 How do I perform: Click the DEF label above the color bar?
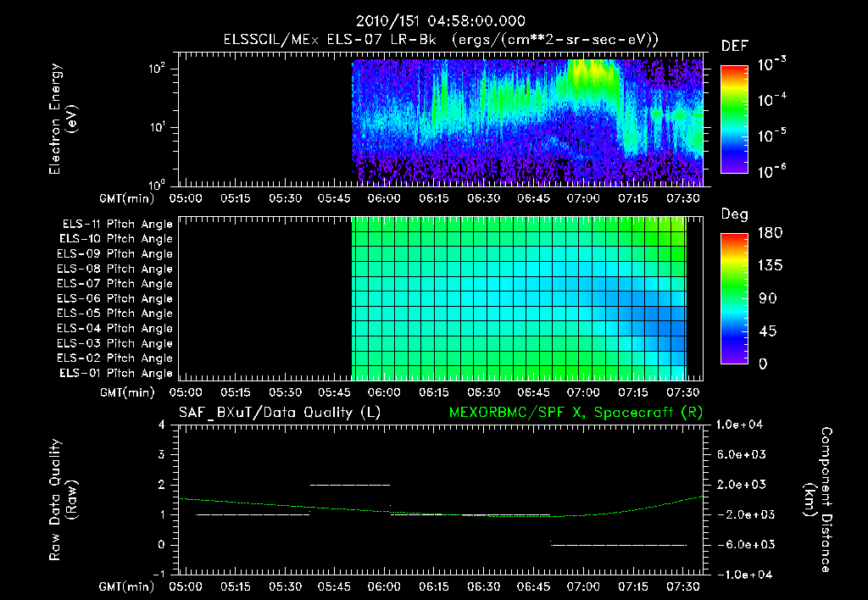[x=735, y=46]
